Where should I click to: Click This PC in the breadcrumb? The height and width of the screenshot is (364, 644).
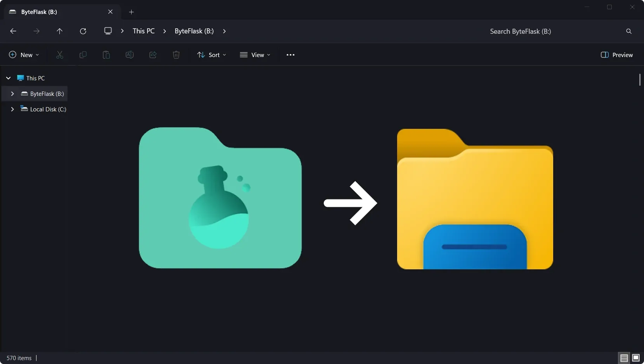(x=144, y=31)
